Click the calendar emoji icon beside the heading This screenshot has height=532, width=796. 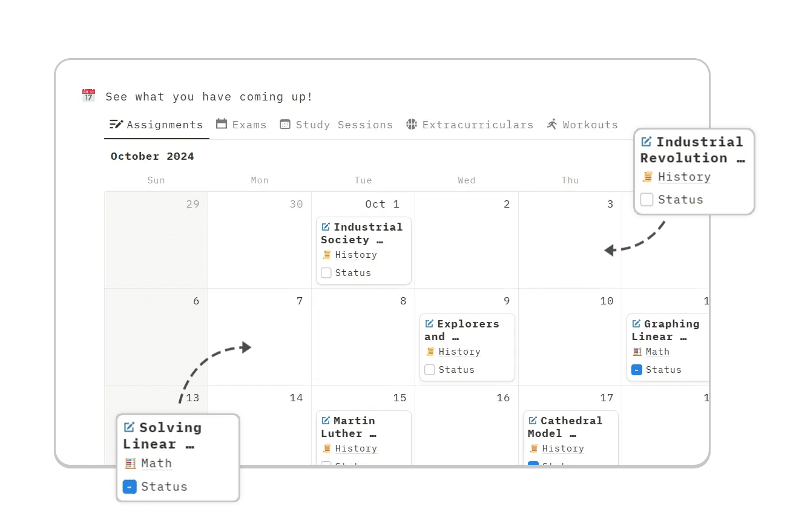[x=88, y=96]
